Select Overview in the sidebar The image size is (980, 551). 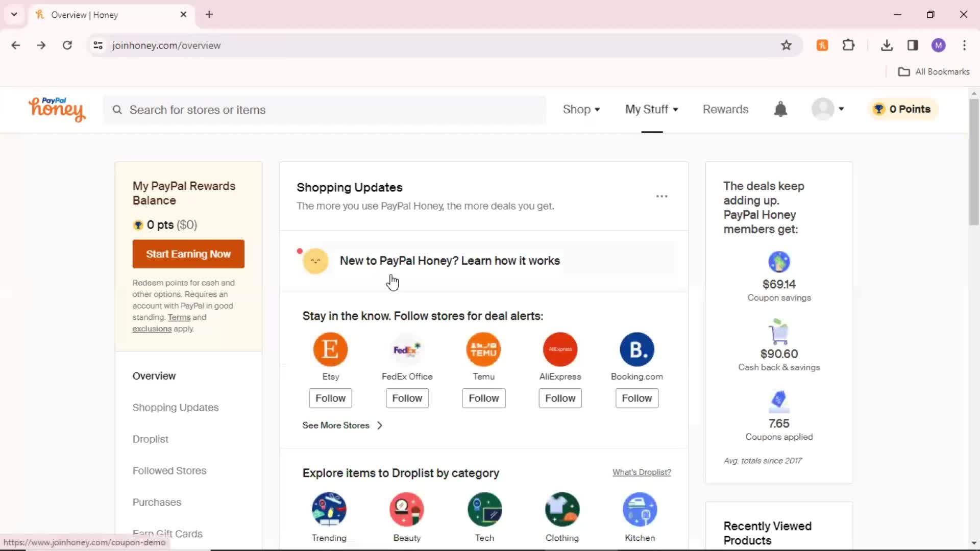(154, 376)
